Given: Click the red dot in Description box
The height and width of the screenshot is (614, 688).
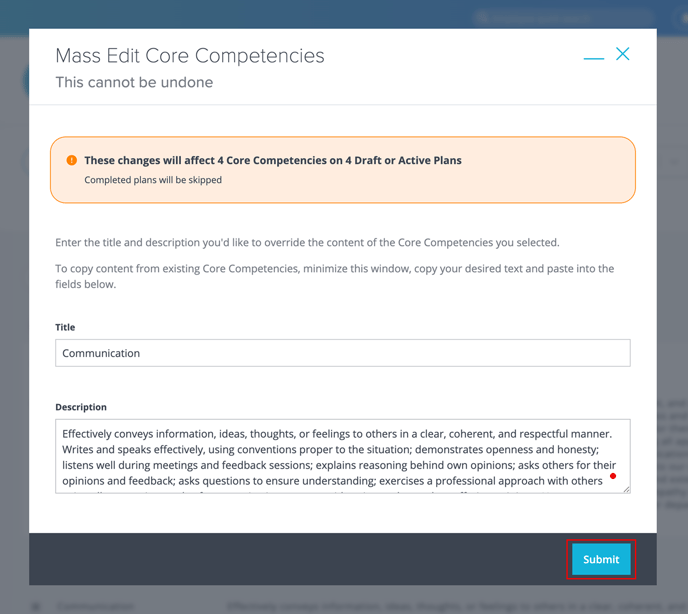Looking at the screenshot, I should click(x=613, y=476).
